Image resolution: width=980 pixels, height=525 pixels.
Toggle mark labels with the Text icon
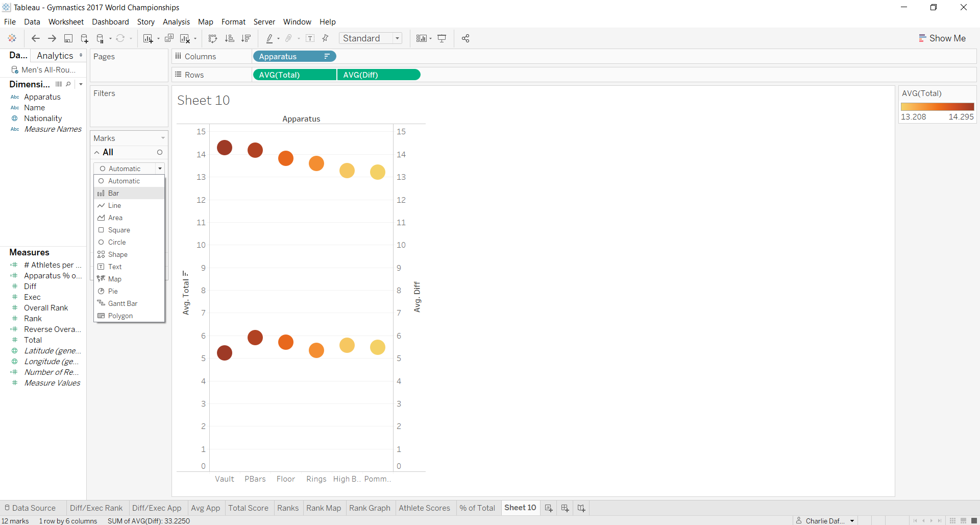[x=310, y=38]
